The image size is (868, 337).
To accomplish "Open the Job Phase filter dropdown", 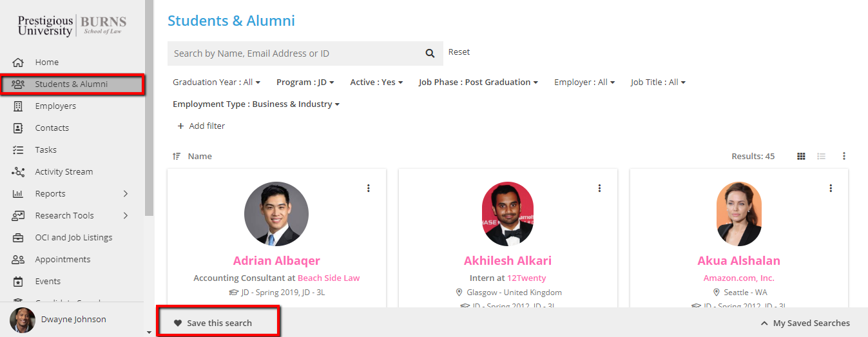I will pyautogui.click(x=478, y=82).
